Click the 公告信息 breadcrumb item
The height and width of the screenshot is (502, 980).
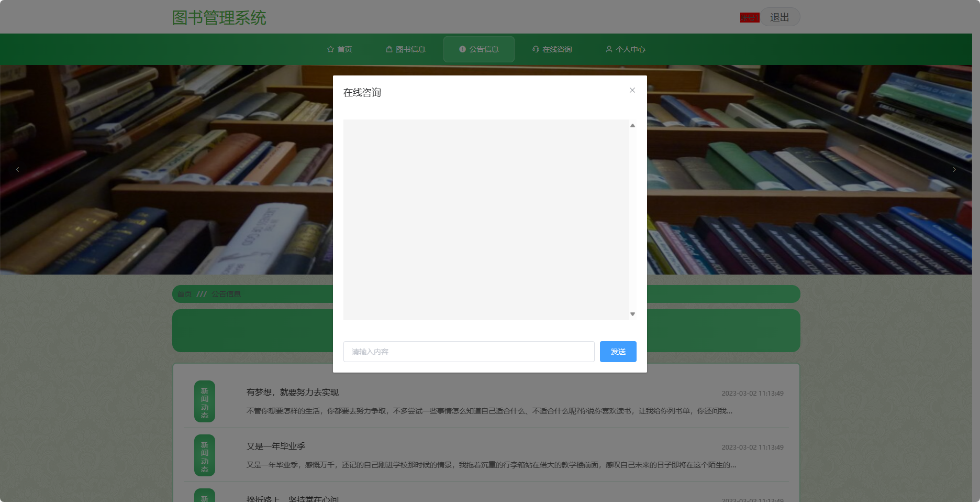[x=226, y=294]
